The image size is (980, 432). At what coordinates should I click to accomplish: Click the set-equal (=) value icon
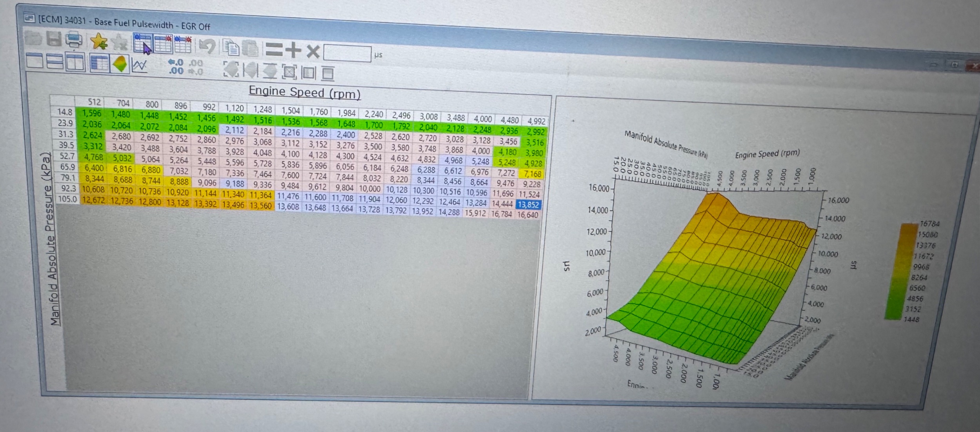[274, 50]
